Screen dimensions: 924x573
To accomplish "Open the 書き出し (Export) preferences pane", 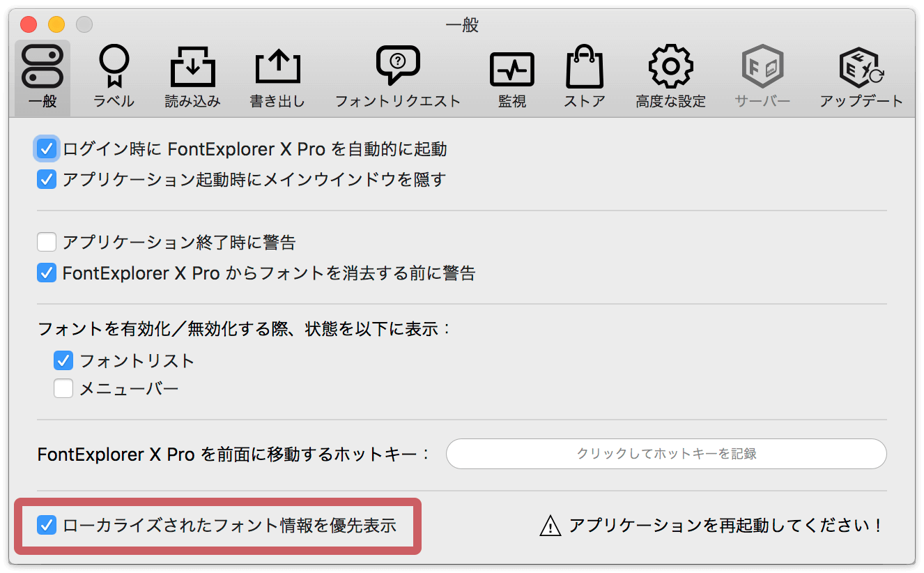I will point(277,77).
